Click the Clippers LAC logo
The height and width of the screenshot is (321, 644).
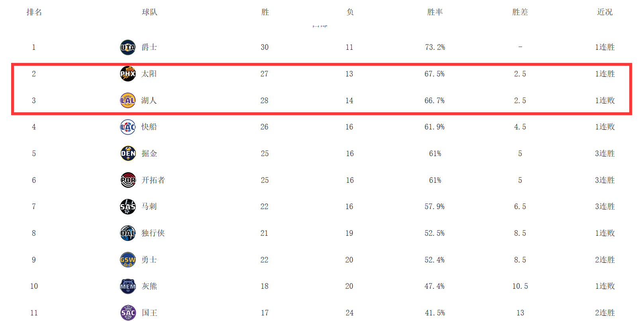(128, 127)
